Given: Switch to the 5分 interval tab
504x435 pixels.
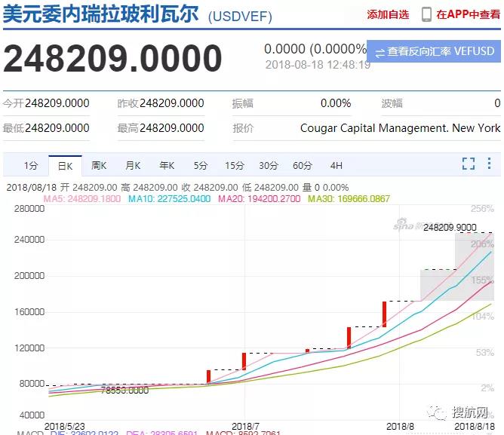Looking at the screenshot, I should click(200, 166).
